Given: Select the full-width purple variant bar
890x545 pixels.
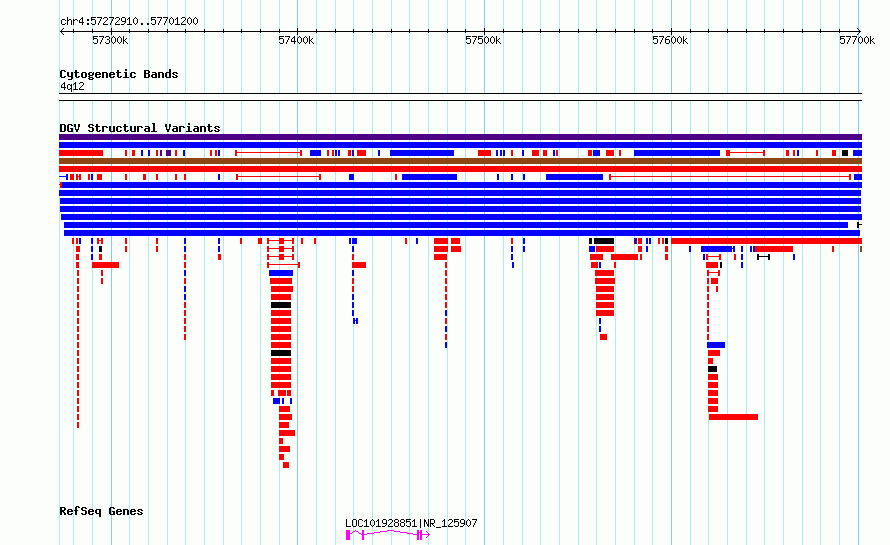Looking at the screenshot, I should [460, 137].
